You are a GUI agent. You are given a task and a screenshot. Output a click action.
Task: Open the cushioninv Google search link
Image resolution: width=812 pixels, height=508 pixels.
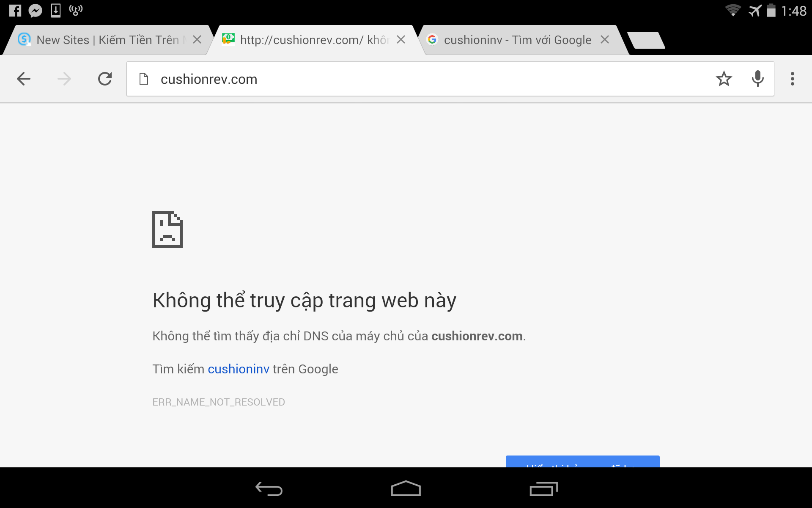pos(239,369)
